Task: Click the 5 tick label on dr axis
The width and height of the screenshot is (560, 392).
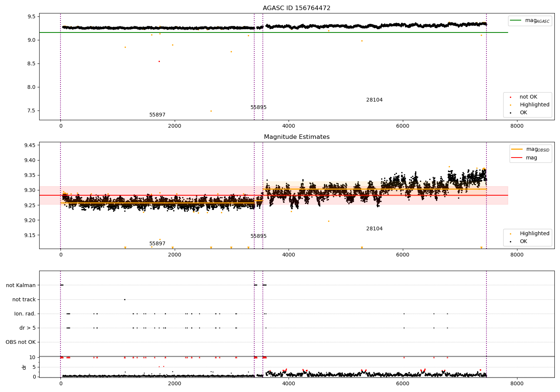Action: coord(34,367)
